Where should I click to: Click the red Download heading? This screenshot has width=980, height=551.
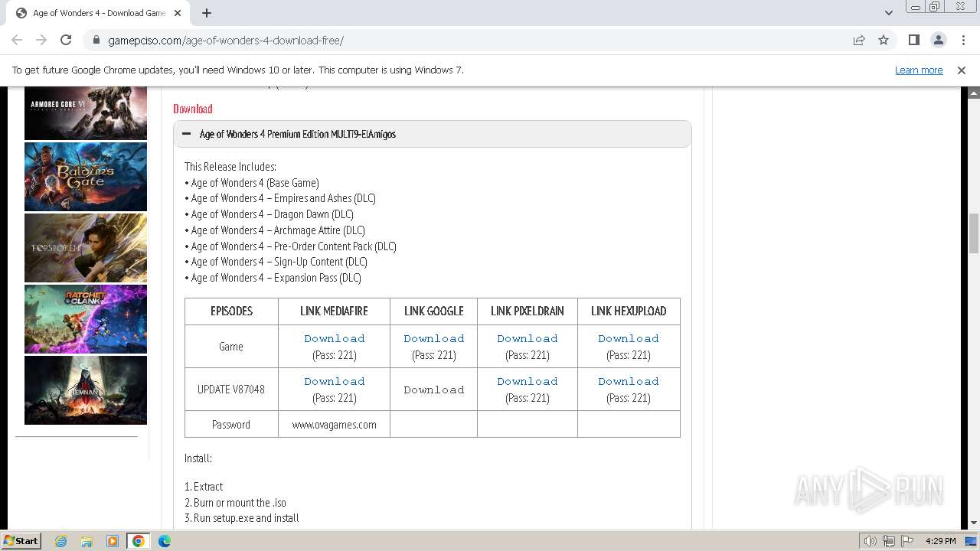pyautogui.click(x=193, y=109)
